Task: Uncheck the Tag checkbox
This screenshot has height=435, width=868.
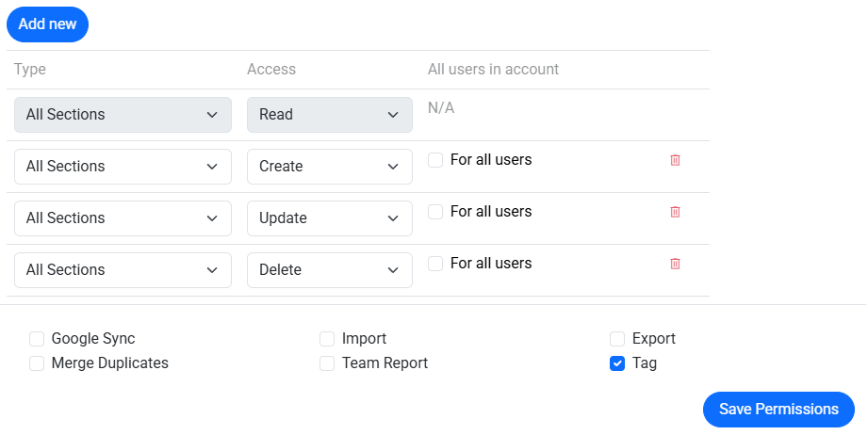Action: pos(617,363)
